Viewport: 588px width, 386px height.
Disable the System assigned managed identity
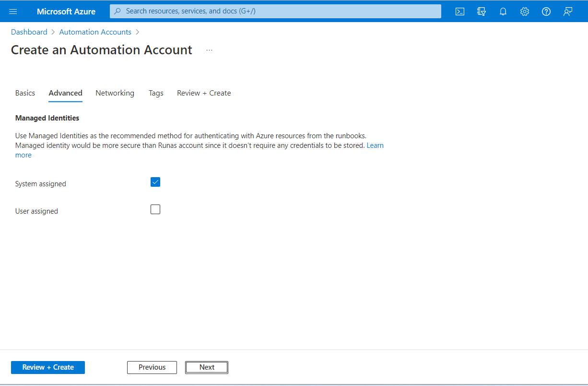tap(155, 182)
